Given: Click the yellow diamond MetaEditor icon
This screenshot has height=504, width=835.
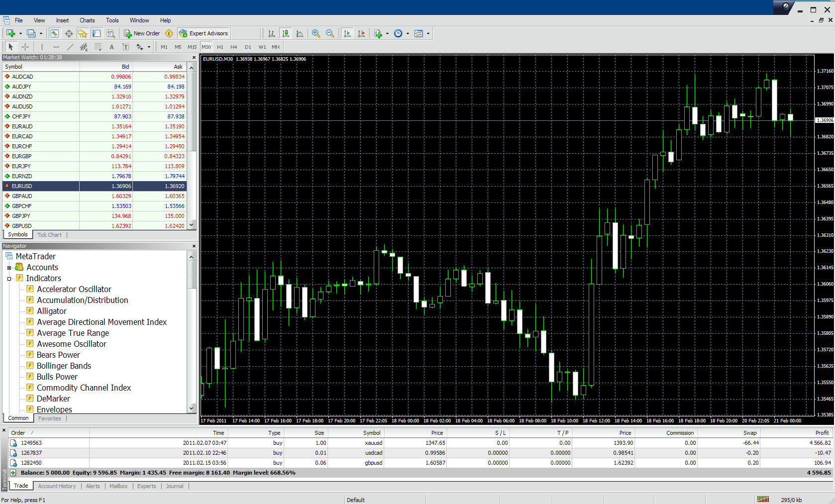Looking at the screenshot, I should (169, 33).
